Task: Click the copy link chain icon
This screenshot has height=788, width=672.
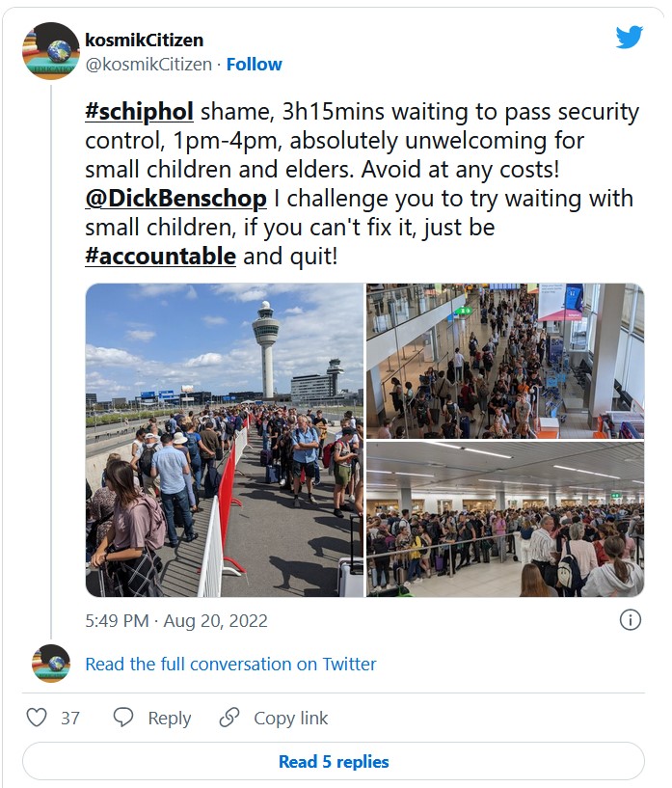Action: (x=229, y=718)
